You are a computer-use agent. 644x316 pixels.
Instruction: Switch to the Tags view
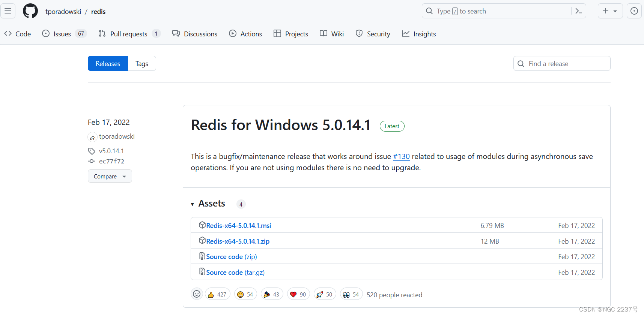[x=142, y=63]
